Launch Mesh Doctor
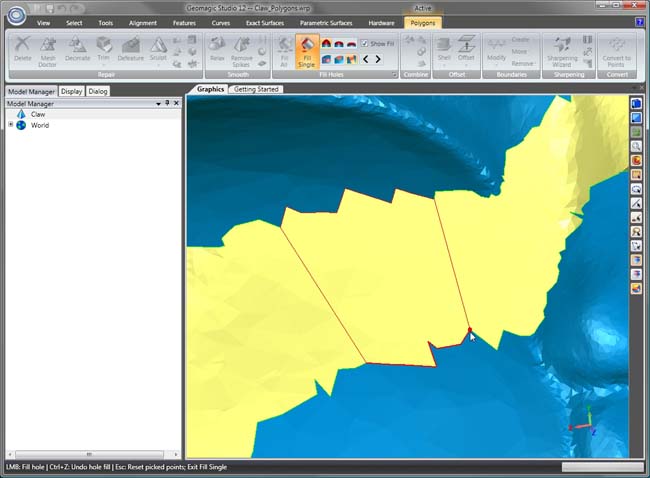The height and width of the screenshot is (478, 650). [47, 51]
